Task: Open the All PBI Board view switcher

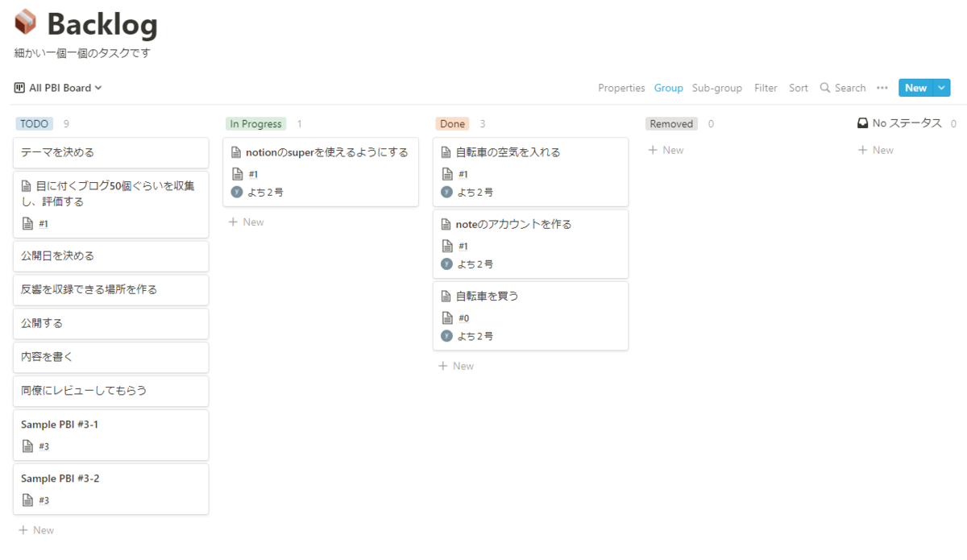Action: point(58,88)
